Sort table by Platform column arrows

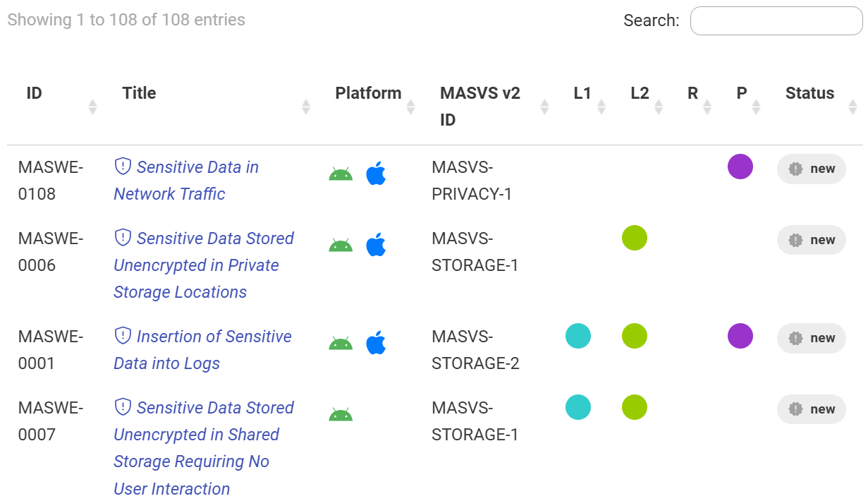pyautogui.click(x=411, y=107)
